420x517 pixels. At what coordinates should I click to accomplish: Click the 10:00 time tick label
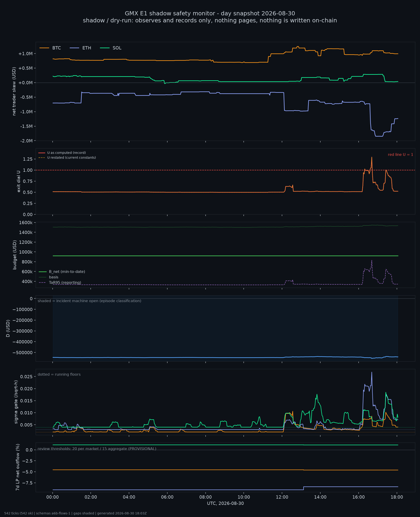[x=244, y=497]
